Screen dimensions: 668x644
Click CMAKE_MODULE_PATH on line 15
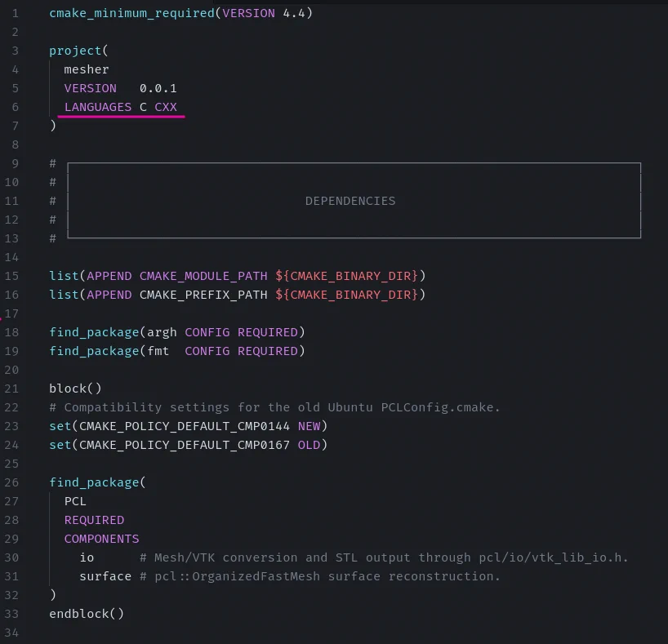point(203,276)
